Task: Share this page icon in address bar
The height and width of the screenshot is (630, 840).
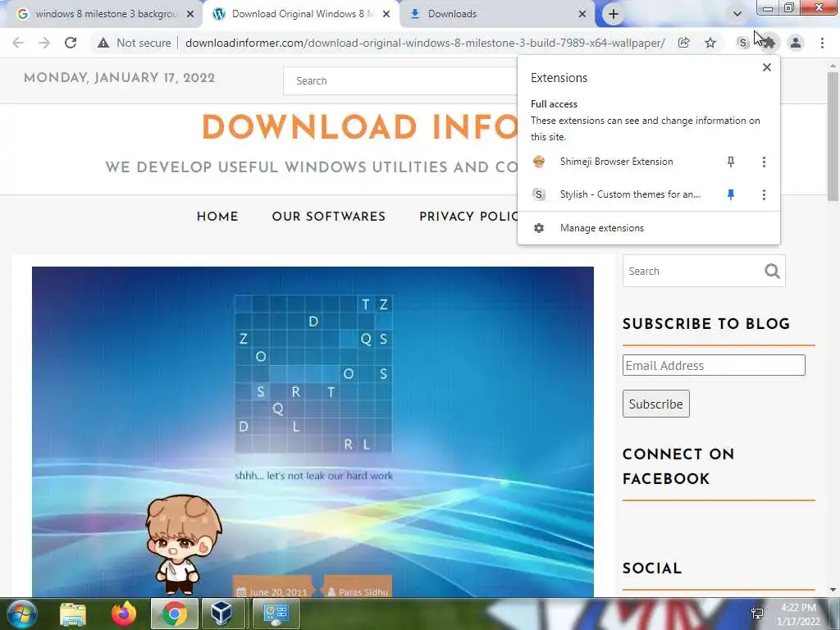Action: (x=683, y=43)
